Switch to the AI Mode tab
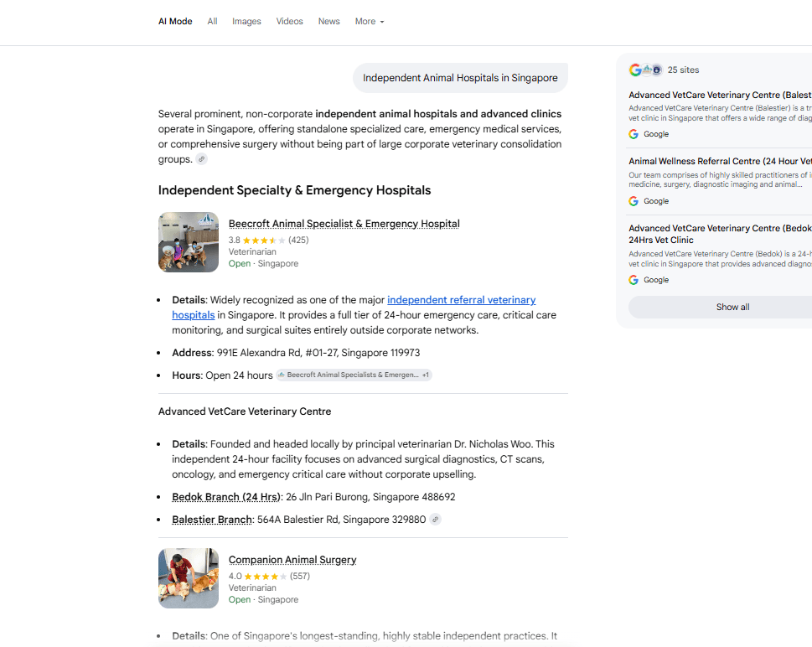This screenshot has width=812, height=647. (175, 21)
